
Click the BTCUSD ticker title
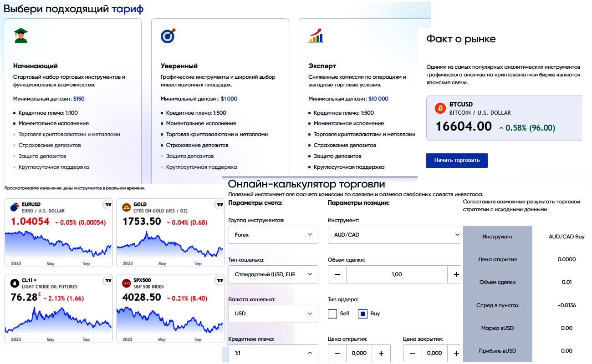tap(461, 104)
